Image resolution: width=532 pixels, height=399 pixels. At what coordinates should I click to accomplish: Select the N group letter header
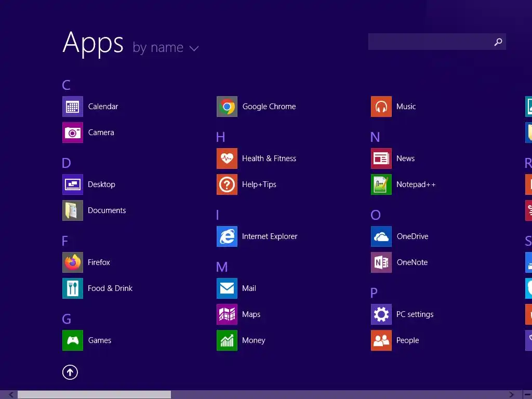click(375, 137)
